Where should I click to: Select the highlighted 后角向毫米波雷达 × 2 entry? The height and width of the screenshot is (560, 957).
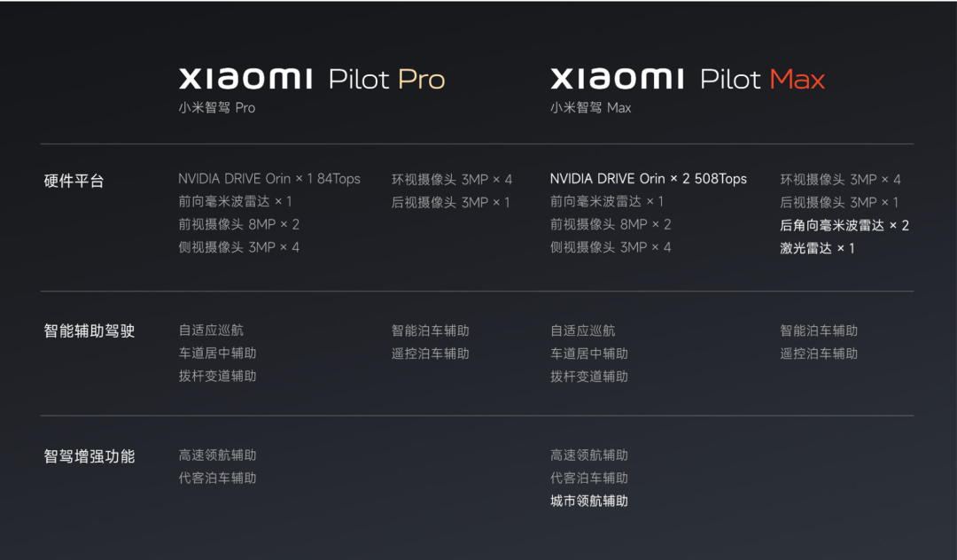point(844,226)
